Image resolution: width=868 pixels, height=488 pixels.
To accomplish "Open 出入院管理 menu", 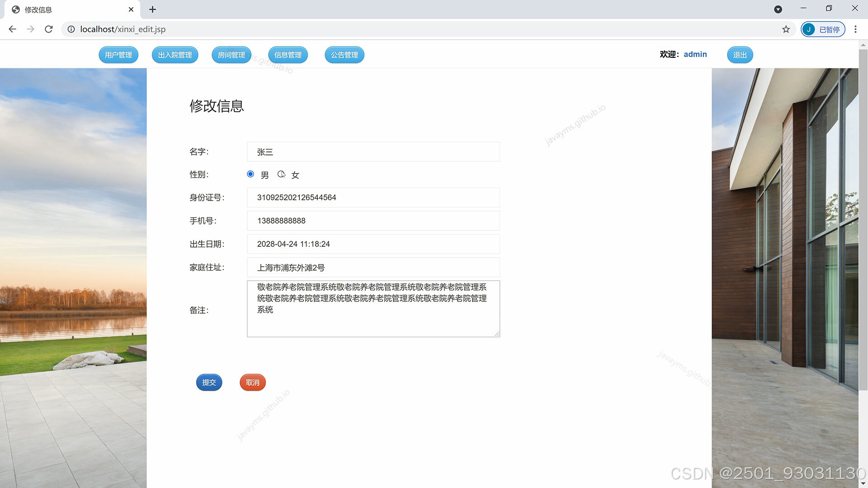I will pos(175,55).
